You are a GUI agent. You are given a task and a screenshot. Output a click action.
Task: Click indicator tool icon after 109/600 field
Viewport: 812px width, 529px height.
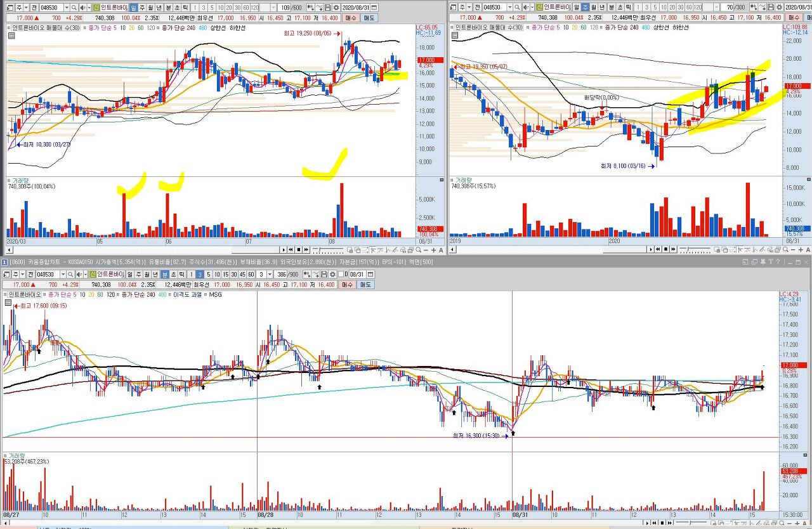pos(311,7)
